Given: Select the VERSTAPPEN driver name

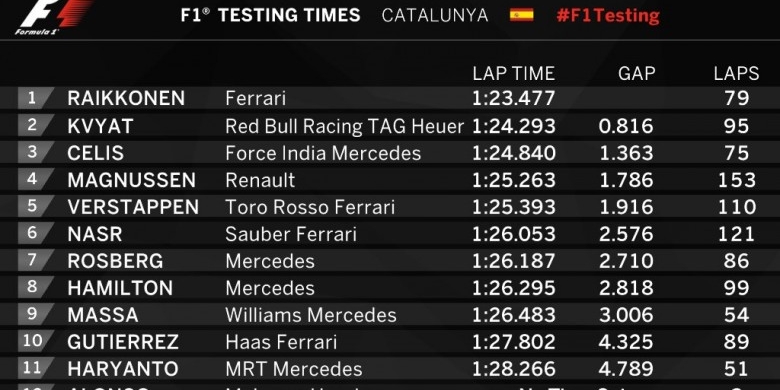Looking at the screenshot, I should (133, 207).
